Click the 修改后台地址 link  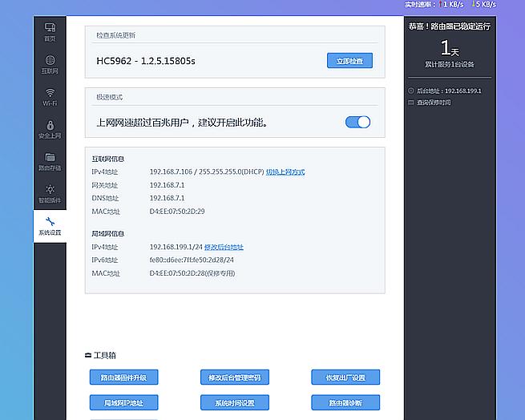coord(224,247)
